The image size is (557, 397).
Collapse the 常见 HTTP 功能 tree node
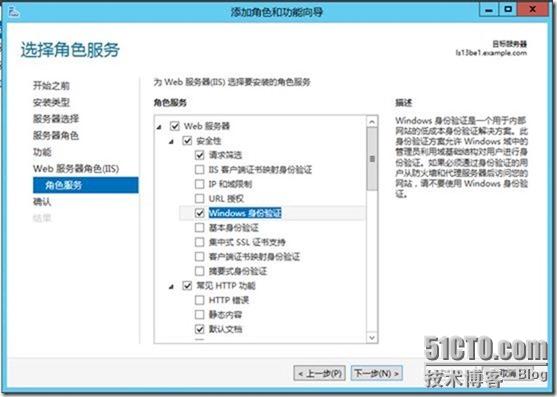click(172, 286)
